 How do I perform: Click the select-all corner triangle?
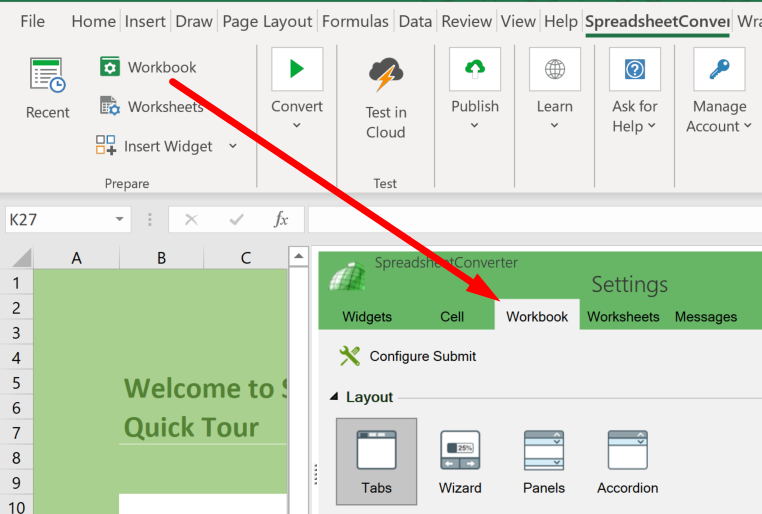click(21, 257)
